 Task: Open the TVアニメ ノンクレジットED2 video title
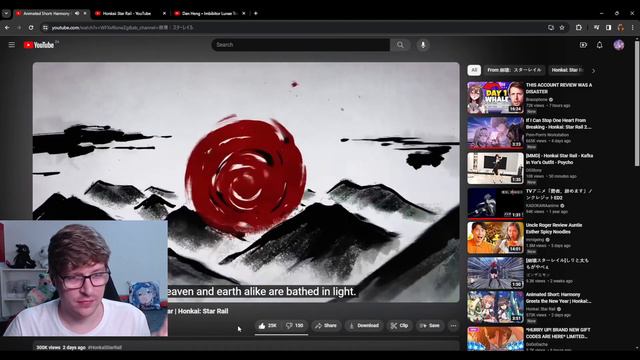pyautogui.click(x=559, y=194)
